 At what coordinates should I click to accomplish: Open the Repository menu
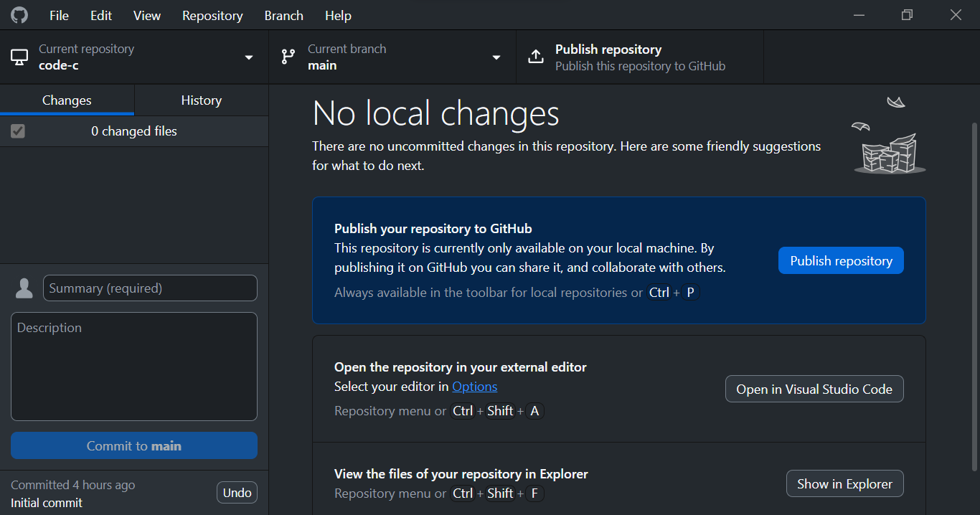click(x=212, y=15)
